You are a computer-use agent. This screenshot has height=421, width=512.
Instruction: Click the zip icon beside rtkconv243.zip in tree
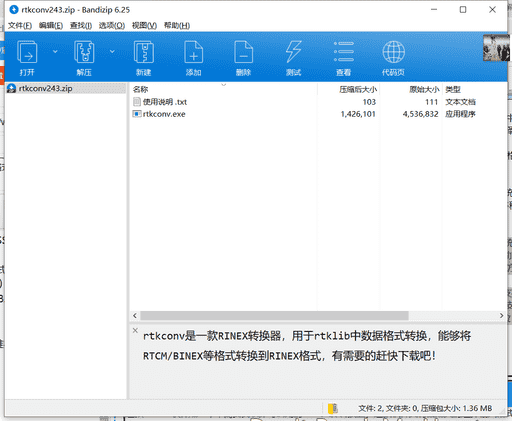point(11,88)
